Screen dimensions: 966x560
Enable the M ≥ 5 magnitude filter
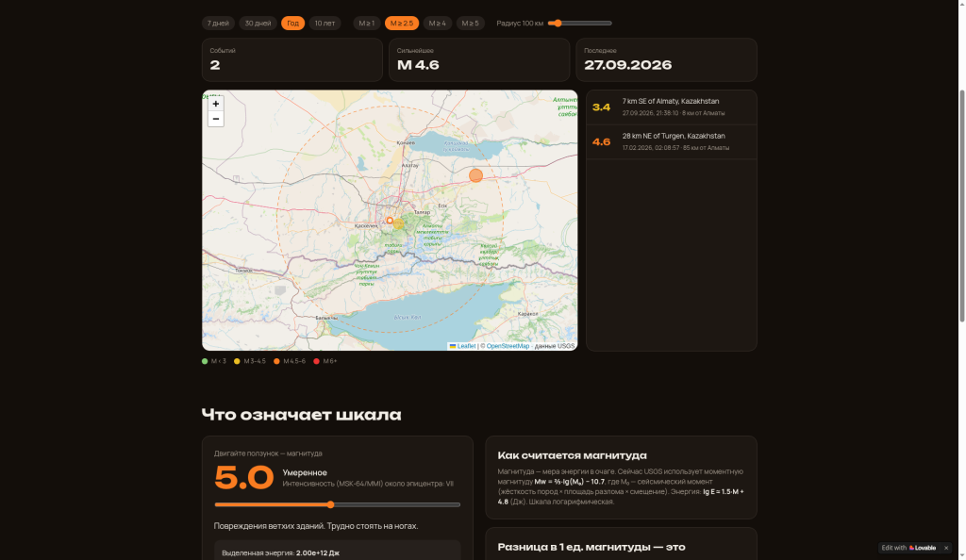point(471,24)
